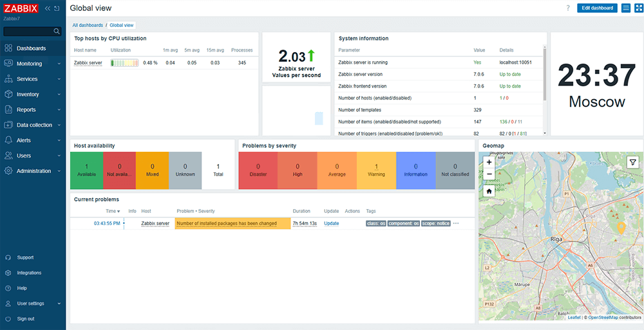Zoom out on the Geomap

489,174
